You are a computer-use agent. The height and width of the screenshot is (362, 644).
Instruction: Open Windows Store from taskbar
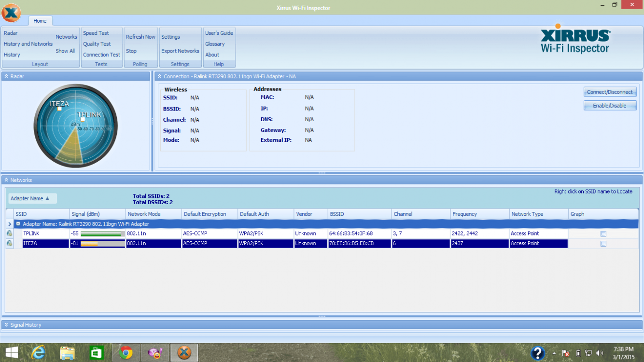pyautogui.click(x=97, y=353)
